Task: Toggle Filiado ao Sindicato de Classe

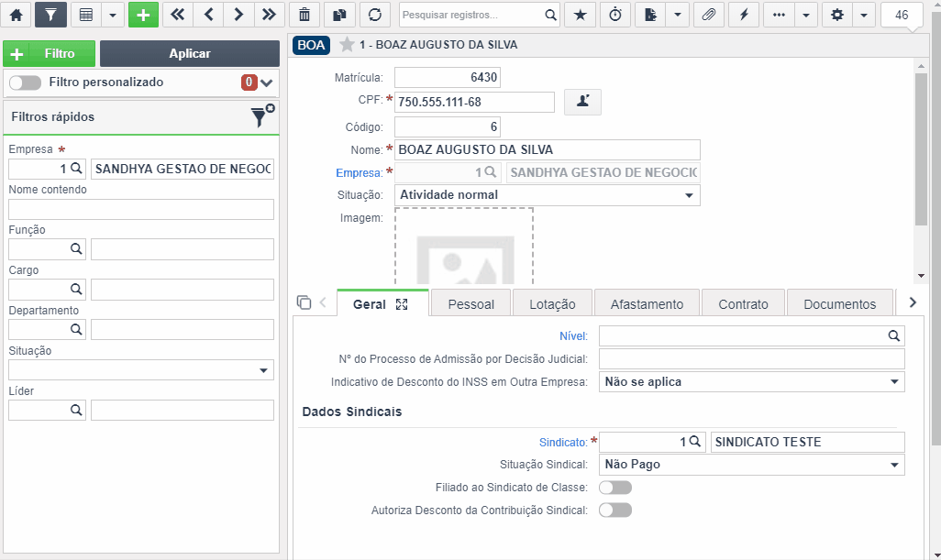Action: 615,488
